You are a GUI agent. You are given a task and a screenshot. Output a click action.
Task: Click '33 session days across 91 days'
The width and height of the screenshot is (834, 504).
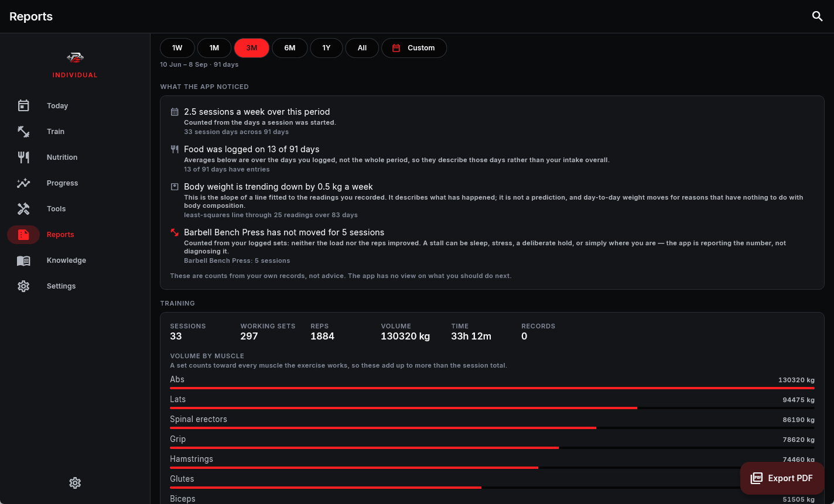coord(236,132)
